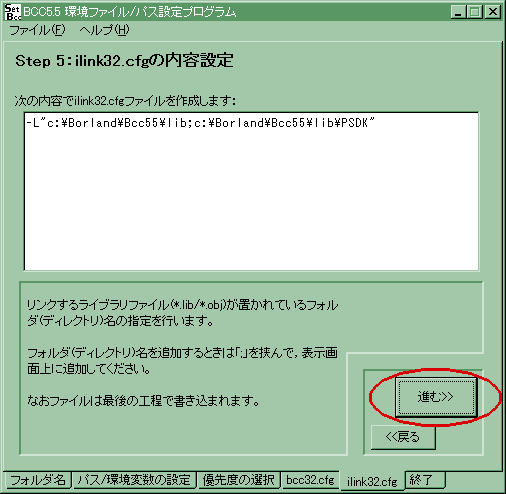The height and width of the screenshot is (494, 506).
Task: Close the BCC5.5 setup window
Action: [492, 12]
